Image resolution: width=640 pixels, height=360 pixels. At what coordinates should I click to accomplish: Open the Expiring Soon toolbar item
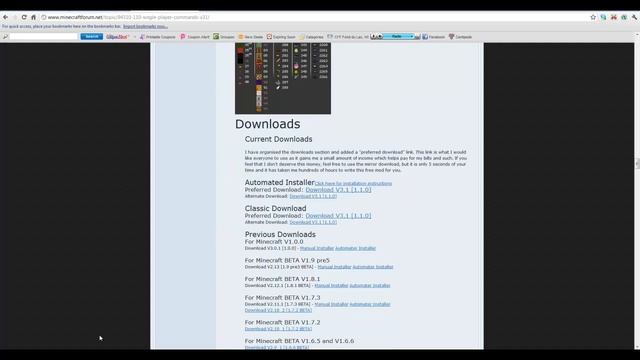click(281, 37)
